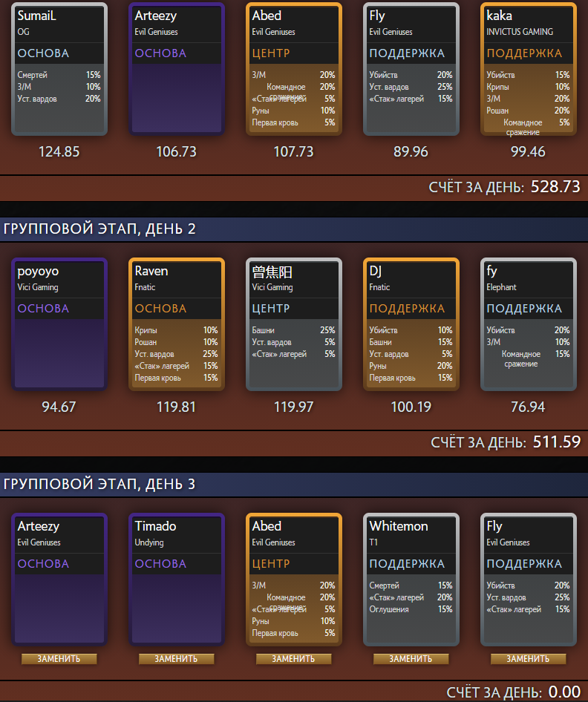The height and width of the screenshot is (702, 588).
Task: Open the kaka Invictus Gaming card
Action: coord(528,69)
